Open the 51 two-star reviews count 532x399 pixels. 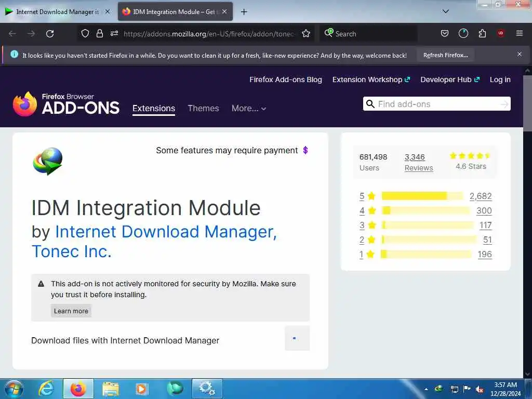(487, 240)
